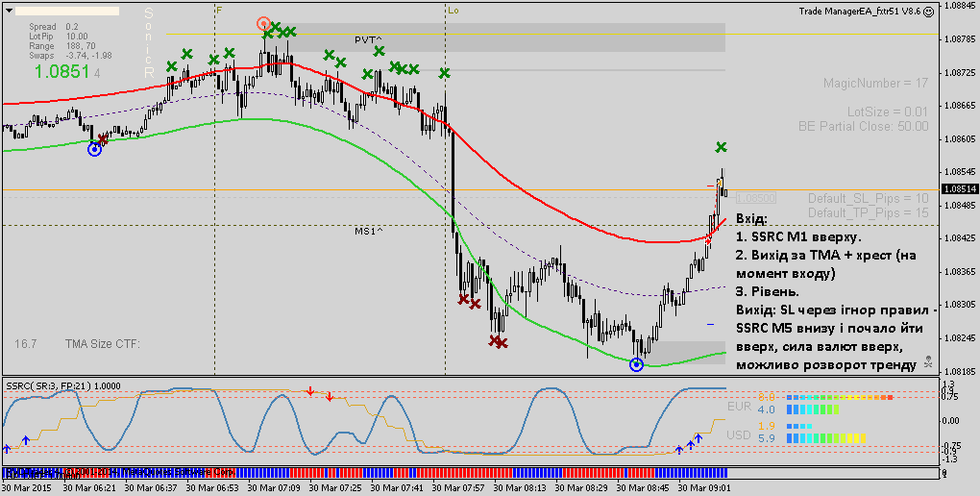Click the Spread 0.2 readout
Screen dimensions: 980x496
(54, 27)
